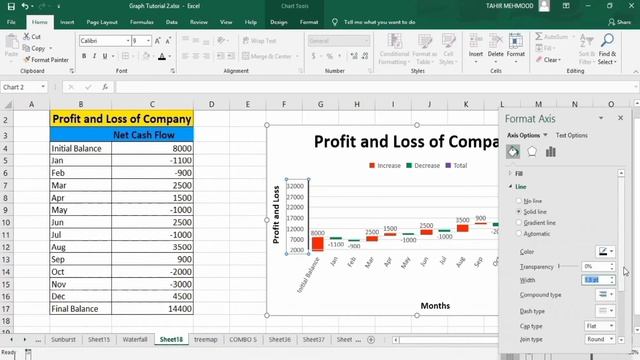Open line Color picker button

[x=605, y=251]
